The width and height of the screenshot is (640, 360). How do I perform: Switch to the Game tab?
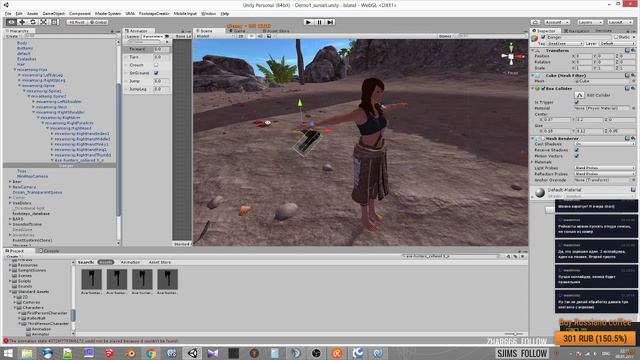[x=239, y=31]
